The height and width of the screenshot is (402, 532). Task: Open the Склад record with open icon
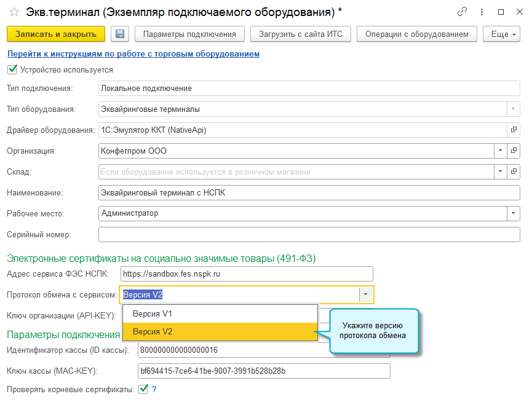coord(514,171)
